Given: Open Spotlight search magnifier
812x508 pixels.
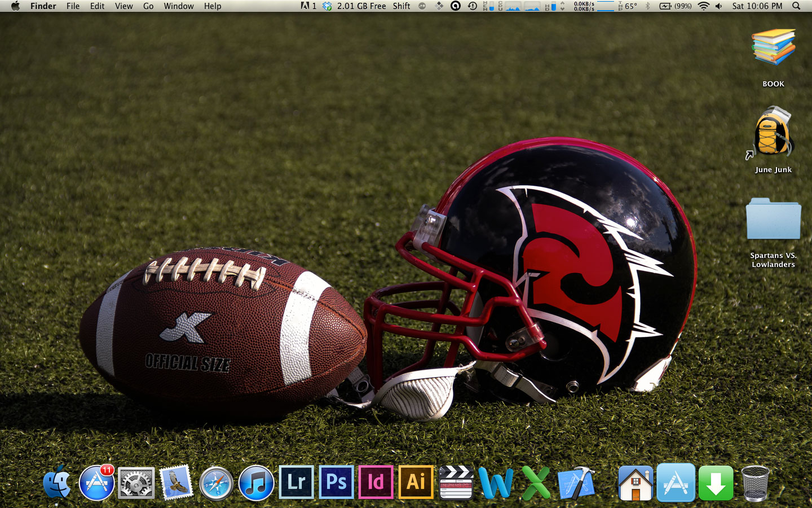Looking at the screenshot, I should [796, 6].
